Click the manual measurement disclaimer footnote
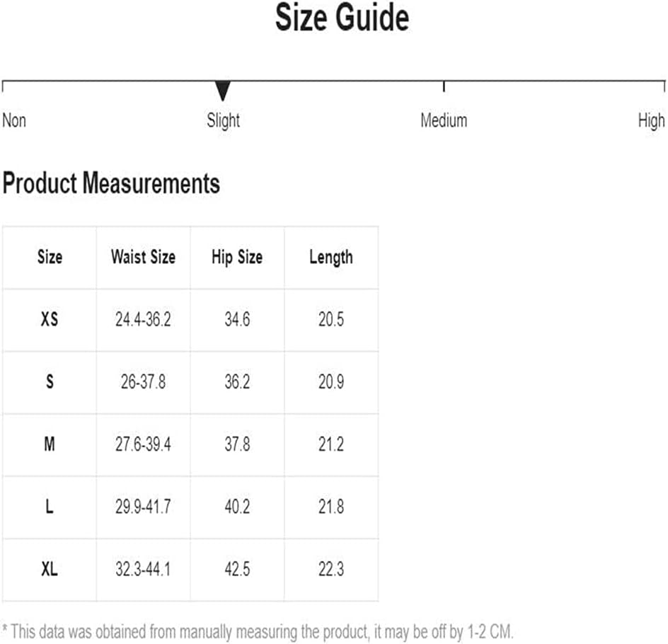The height and width of the screenshot is (644, 668). (x=258, y=631)
